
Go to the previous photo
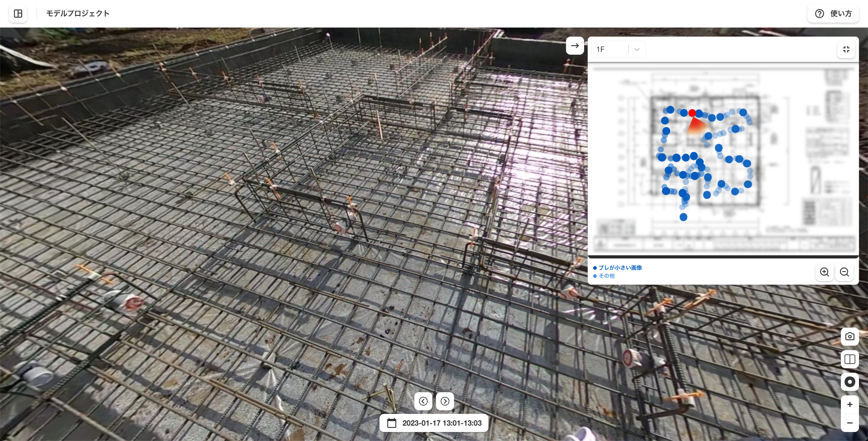click(423, 401)
